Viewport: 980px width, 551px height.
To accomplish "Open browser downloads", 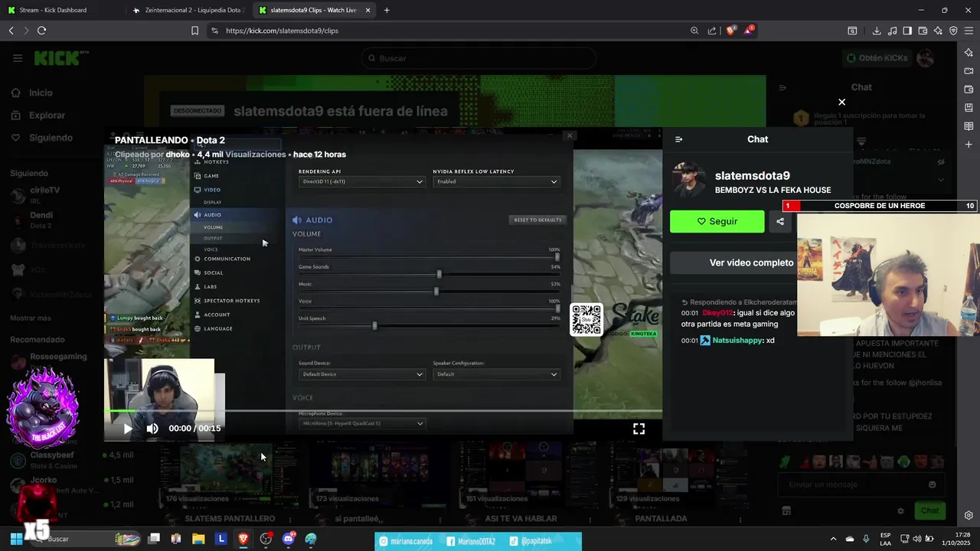I will [x=877, y=31].
